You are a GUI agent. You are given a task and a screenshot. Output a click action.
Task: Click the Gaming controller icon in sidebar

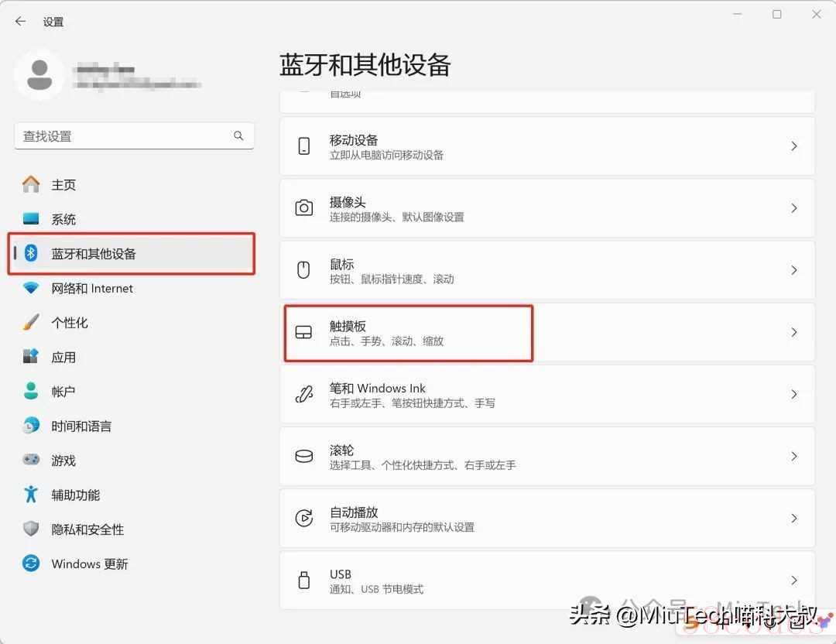[31, 460]
